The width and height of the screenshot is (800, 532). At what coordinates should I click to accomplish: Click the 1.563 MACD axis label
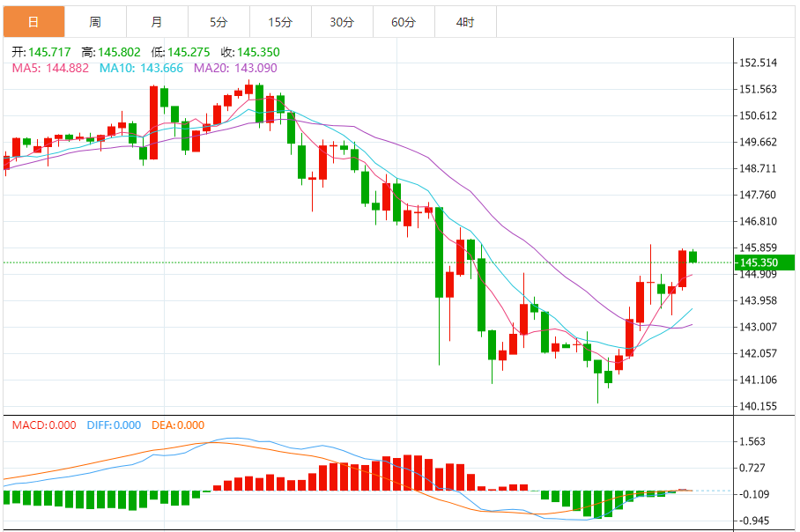pos(752,441)
